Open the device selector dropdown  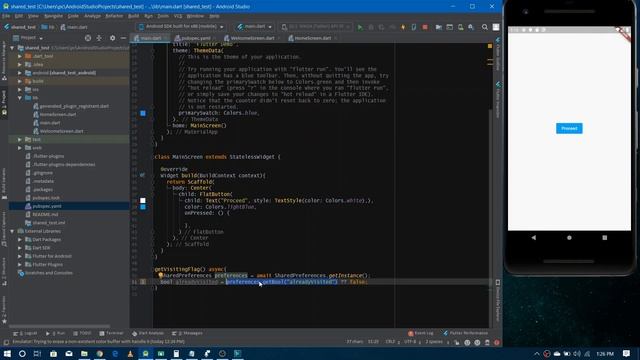pyautogui.click(x=181, y=27)
